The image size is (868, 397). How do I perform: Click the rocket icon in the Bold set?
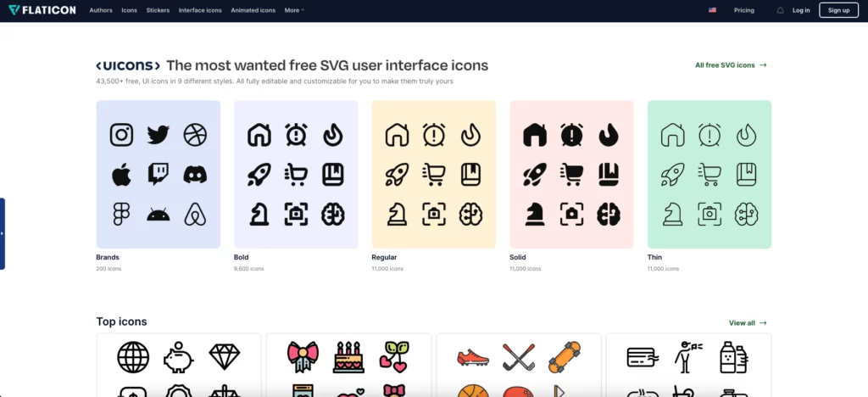coord(259,175)
